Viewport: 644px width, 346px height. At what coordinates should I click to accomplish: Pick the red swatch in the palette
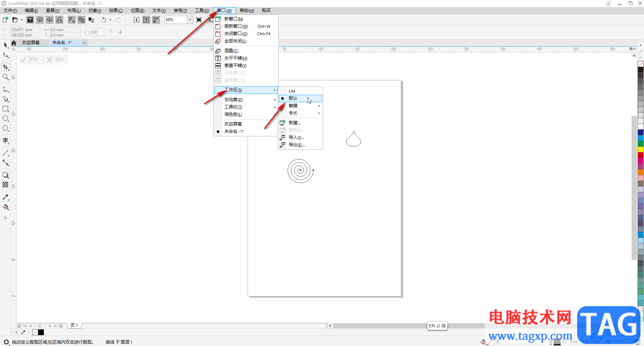641,155
